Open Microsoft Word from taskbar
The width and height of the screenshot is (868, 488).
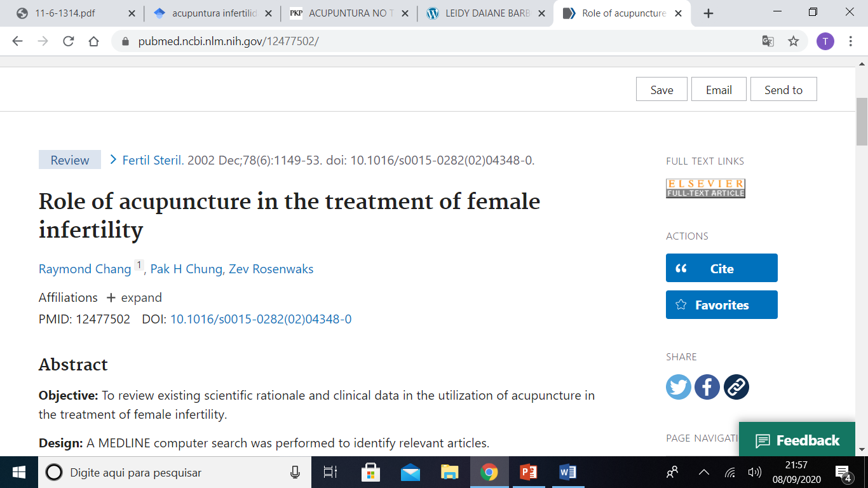click(567, 472)
